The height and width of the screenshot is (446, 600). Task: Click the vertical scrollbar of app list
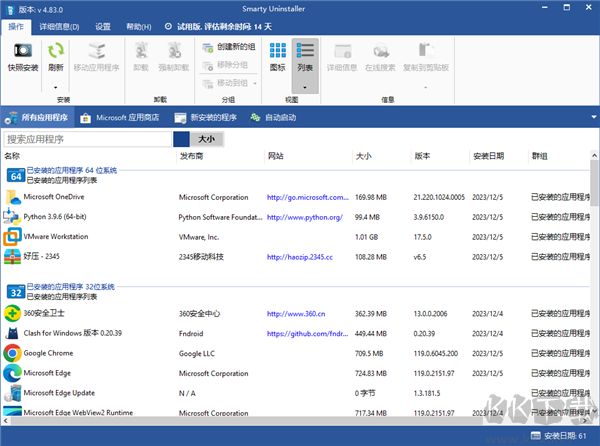tap(594, 300)
